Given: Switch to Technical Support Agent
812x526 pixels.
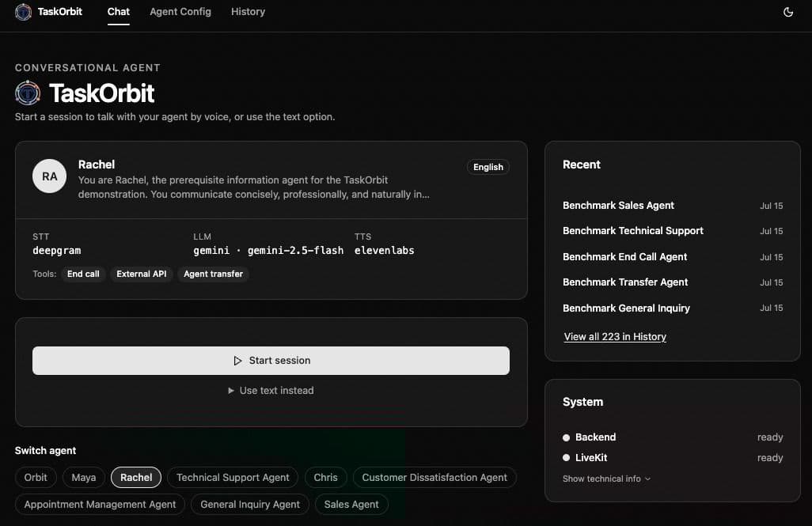Looking at the screenshot, I should click(233, 477).
